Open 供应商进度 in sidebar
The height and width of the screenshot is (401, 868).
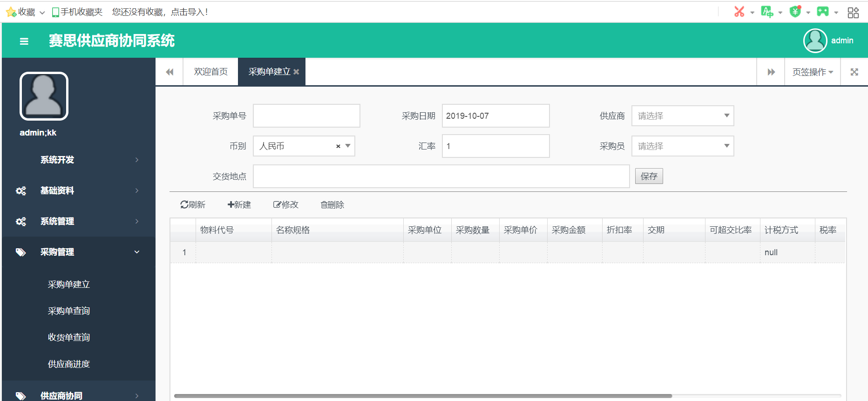(x=69, y=364)
